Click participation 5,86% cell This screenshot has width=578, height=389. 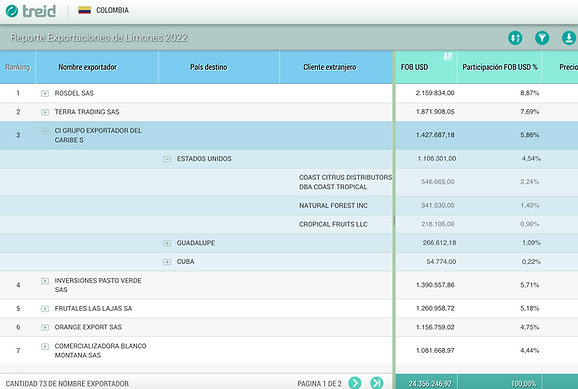[x=529, y=135]
